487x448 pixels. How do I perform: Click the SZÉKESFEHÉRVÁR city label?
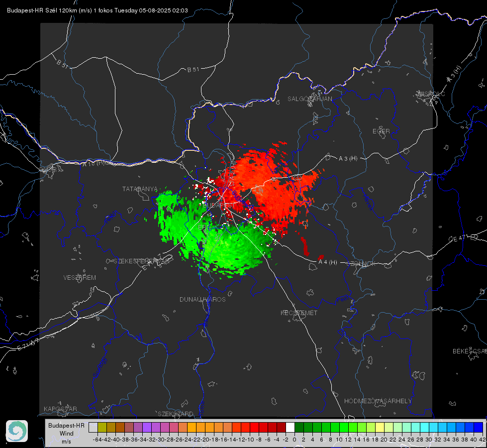pyautogui.click(x=141, y=261)
